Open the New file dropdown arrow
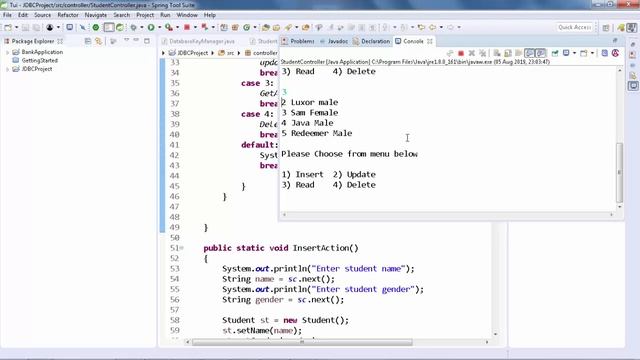The width and height of the screenshot is (640, 360). coord(16,27)
